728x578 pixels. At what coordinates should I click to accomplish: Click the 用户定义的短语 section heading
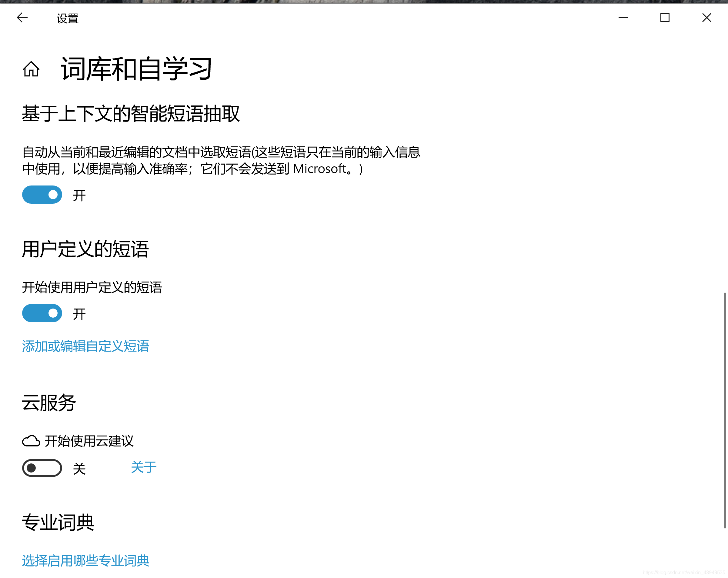[85, 249]
